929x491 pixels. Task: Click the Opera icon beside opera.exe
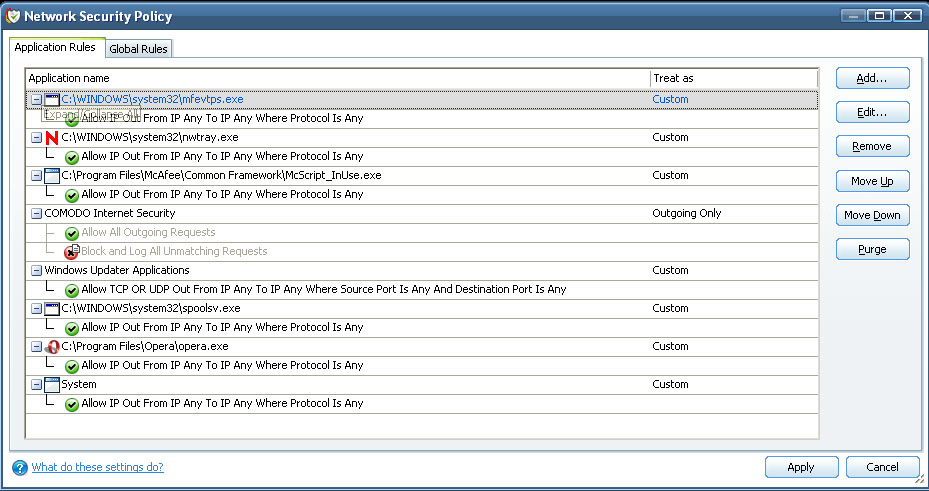pyautogui.click(x=52, y=347)
